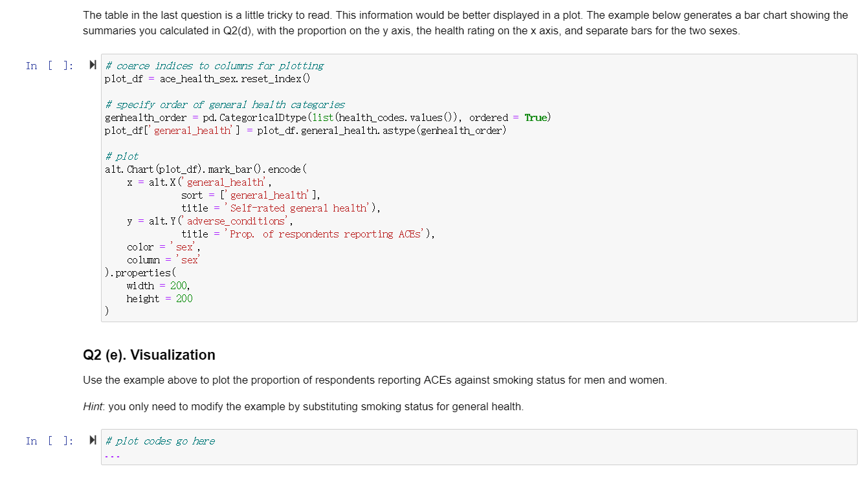Click the 'Self-rated general health' title string

pyautogui.click(x=299, y=208)
